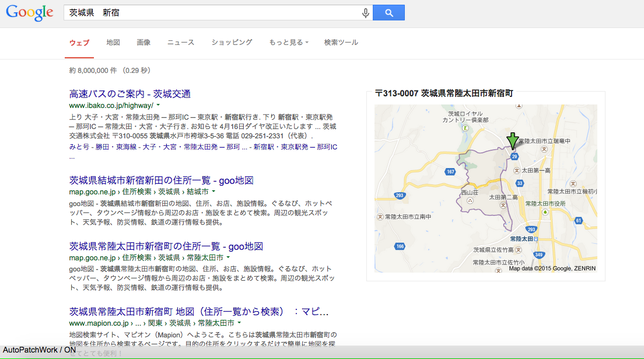
Task: Open 検索ツール options
Action: [341, 43]
